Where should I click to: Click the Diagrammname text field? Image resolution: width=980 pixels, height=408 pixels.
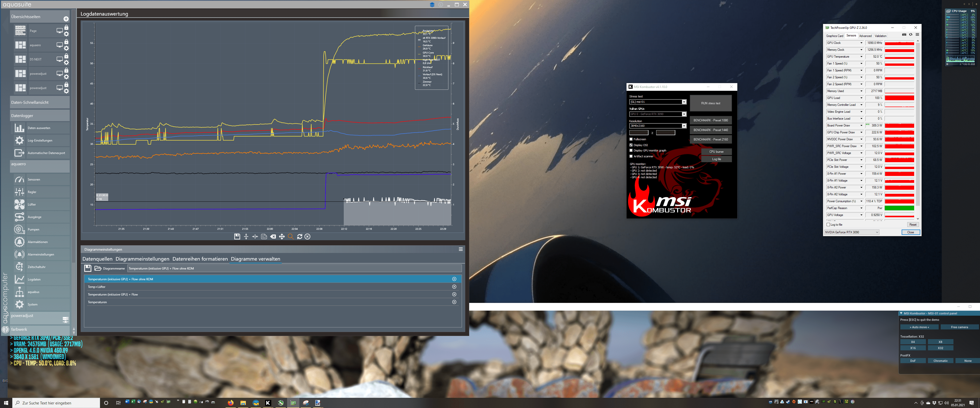click(294, 269)
